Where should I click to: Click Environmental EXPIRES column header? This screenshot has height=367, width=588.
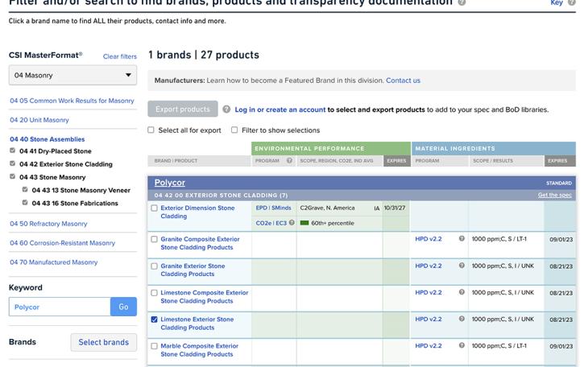(x=397, y=161)
